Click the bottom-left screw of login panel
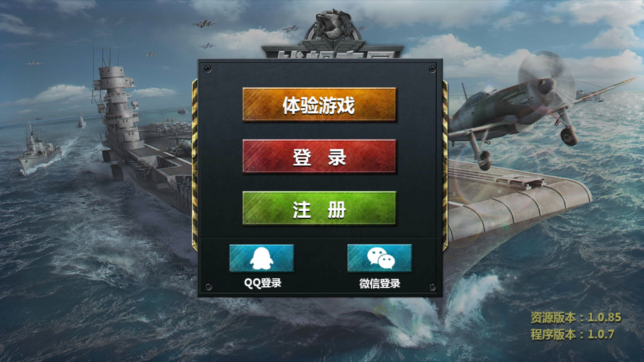This screenshot has height=362, width=644. click(x=208, y=287)
